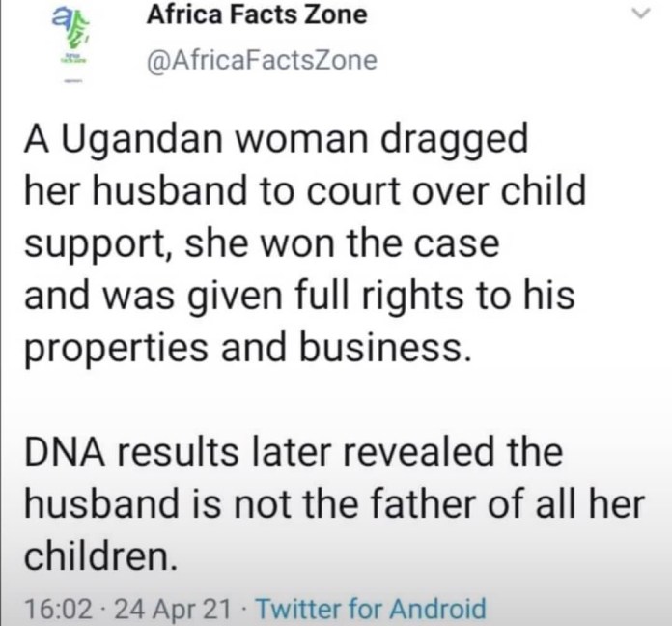Click the line 'husband is not the father of all her'
672x626 pixels.
tap(335, 505)
